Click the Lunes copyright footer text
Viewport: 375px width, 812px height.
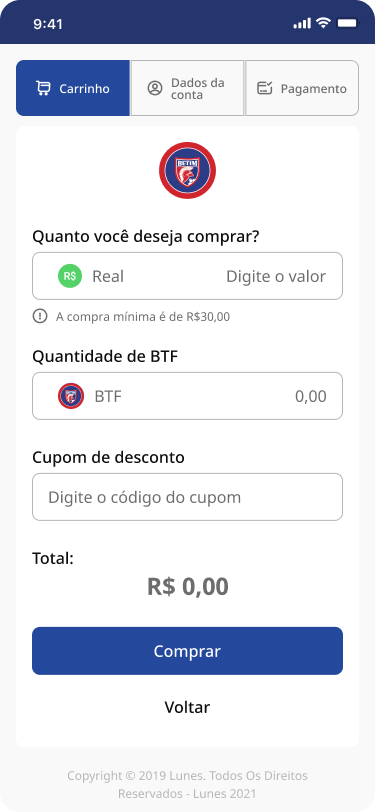pyautogui.click(x=188, y=785)
